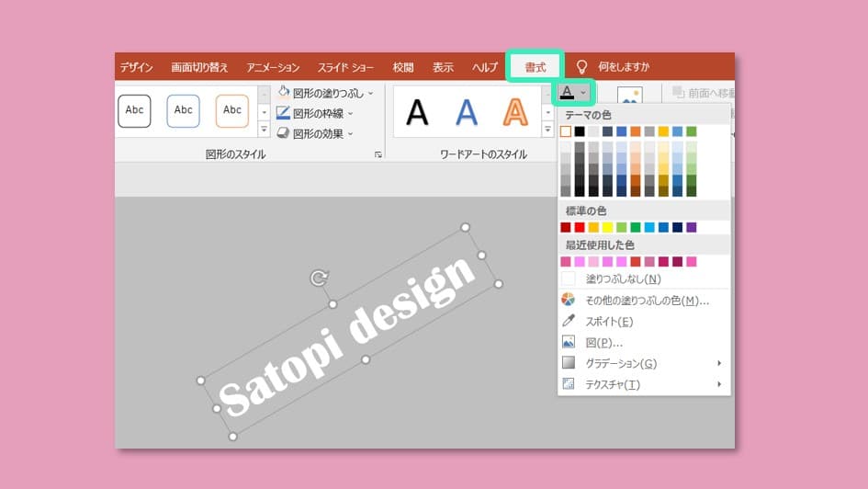Click the text fill A button
The image size is (868, 489).
[x=567, y=93]
